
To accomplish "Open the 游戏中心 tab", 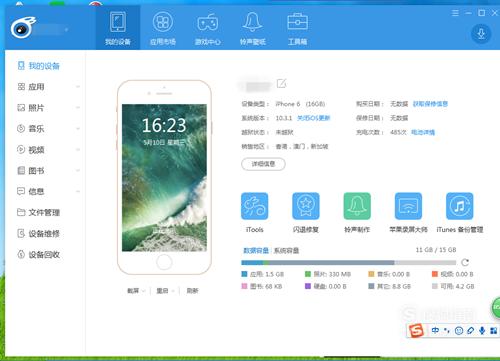I will pos(208,28).
